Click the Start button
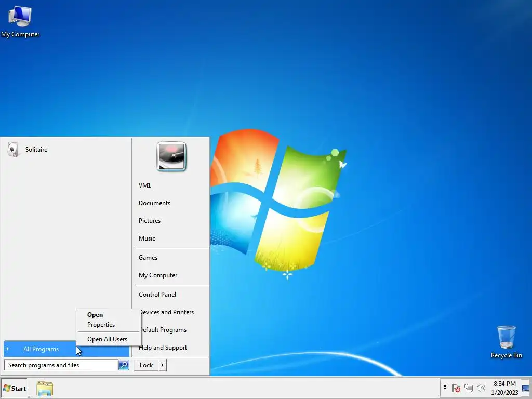The image size is (532, 399). click(14, 389)
